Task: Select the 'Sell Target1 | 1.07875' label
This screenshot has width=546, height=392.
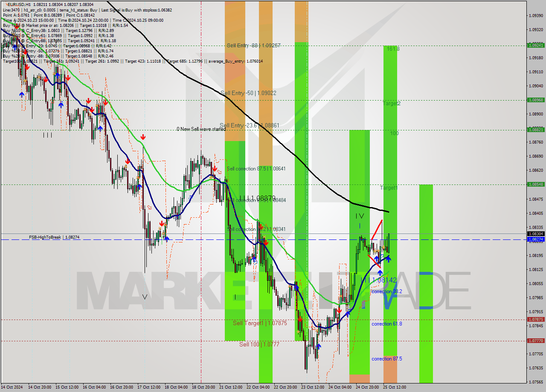Action: [260, 323]
